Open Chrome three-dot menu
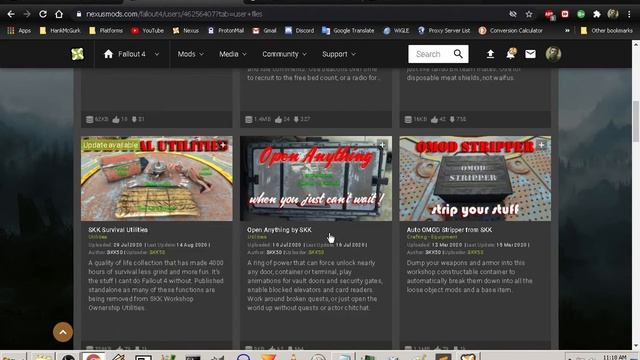640x360 pixels. pos(629,14)
